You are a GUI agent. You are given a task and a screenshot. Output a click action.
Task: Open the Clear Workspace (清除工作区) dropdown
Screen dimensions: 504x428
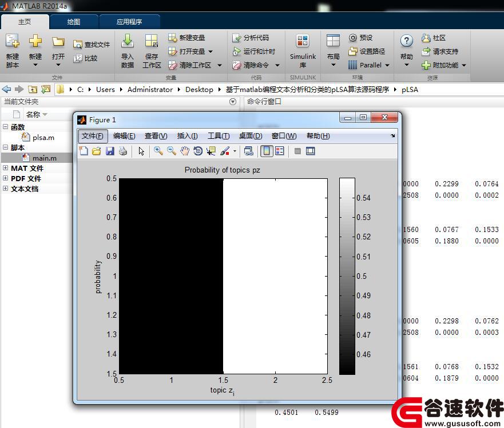pyautogui.click(x=220, y=65)
